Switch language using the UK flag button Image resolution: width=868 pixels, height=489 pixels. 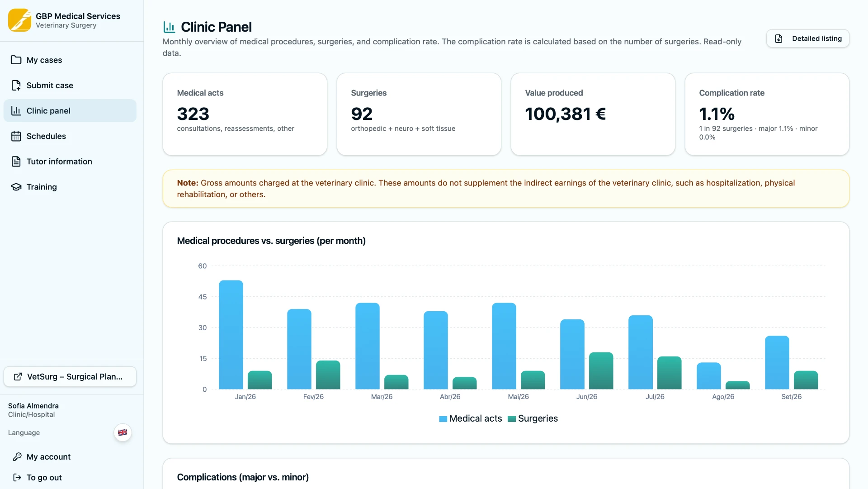click(123, 433)
